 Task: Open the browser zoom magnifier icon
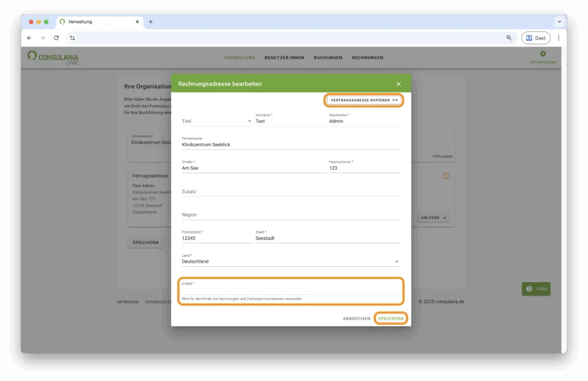(509, 38)
